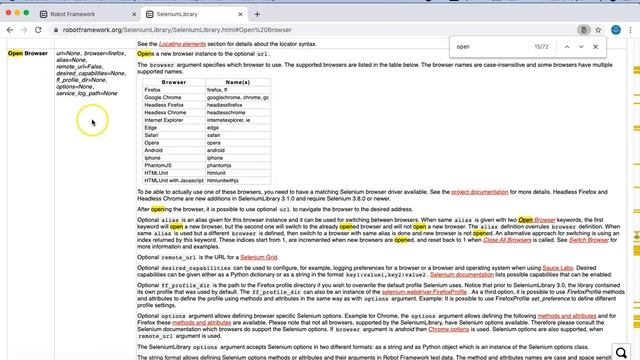Open selenium.webdriver.FirefoxProfile link
The image size is (640, 360).
click(424, 292)
